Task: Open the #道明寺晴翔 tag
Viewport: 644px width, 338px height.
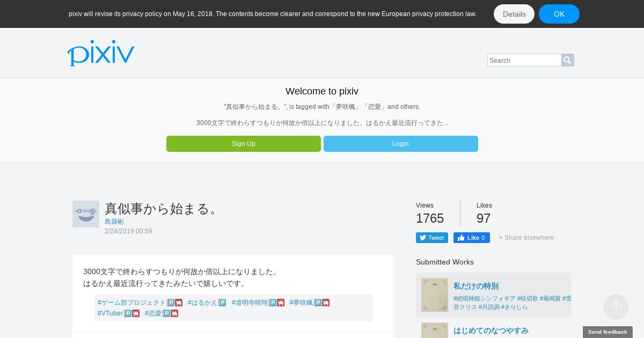Action: coord(250,303)
